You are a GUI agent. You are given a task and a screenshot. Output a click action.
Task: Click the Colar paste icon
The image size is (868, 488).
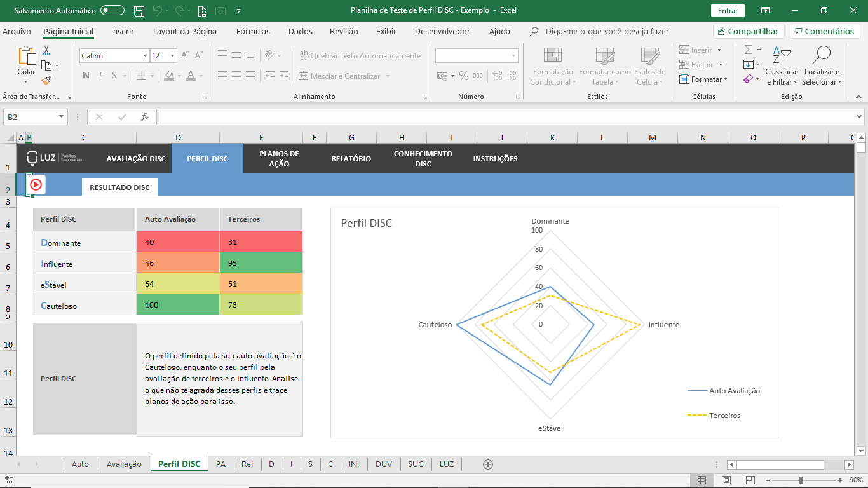click(26, 56)
